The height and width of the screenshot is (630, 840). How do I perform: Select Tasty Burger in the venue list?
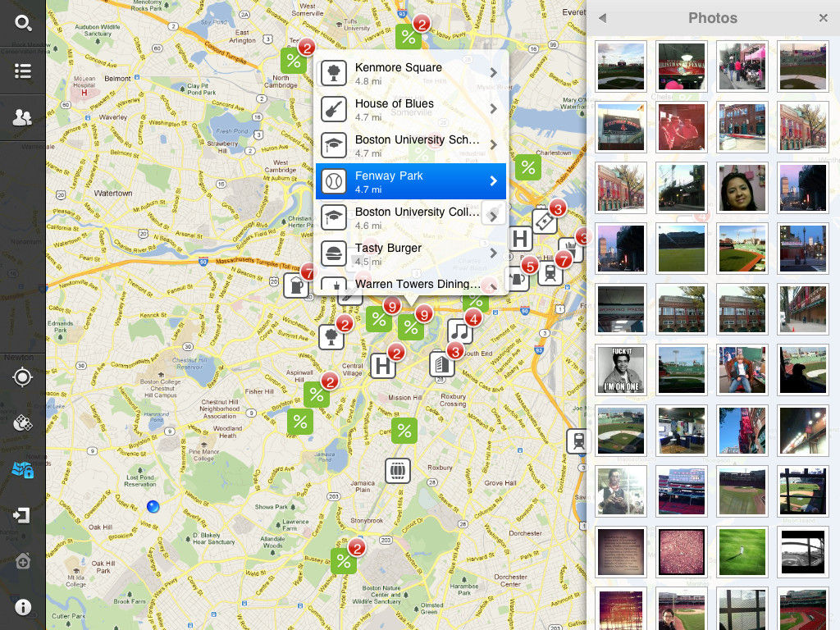pyautogui.click(x=411, y=253)
